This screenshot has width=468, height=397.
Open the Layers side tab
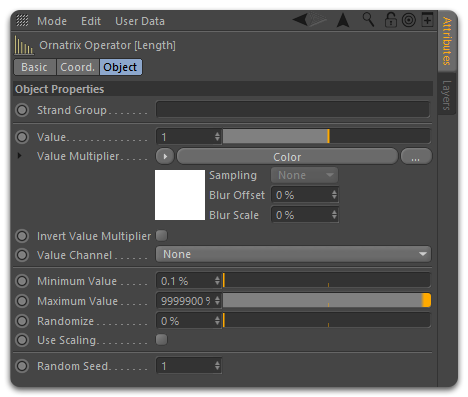[x=447, y=95]
